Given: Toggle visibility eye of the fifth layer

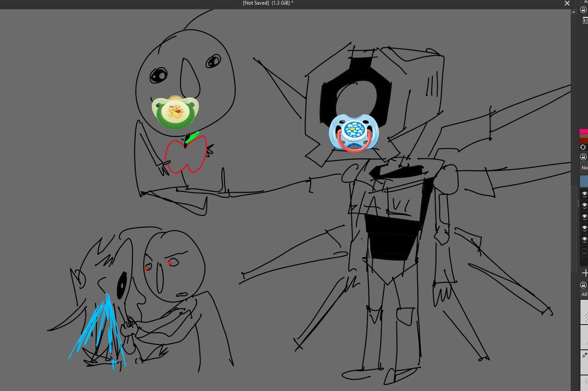Looking at the screenshot, I should coord(584,239).
